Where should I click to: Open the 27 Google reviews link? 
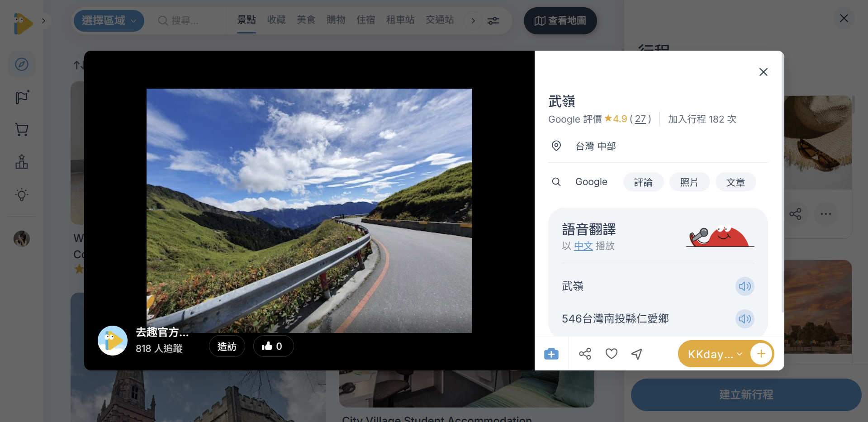640,119
